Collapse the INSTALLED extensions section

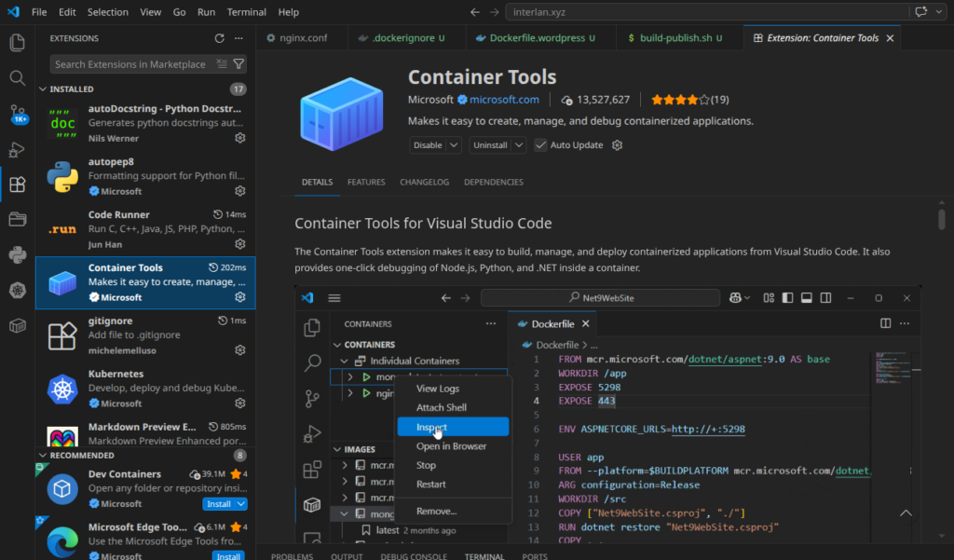point(43,89)
